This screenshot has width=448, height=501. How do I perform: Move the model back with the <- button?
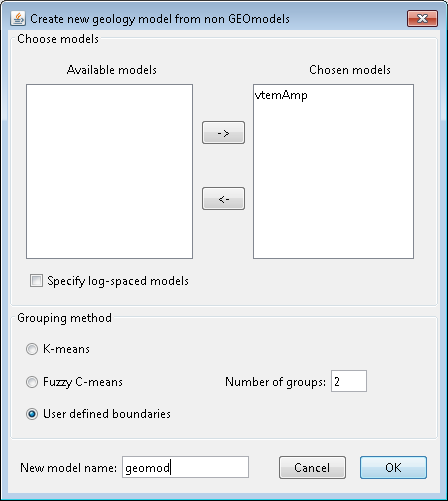coord(223,199)
